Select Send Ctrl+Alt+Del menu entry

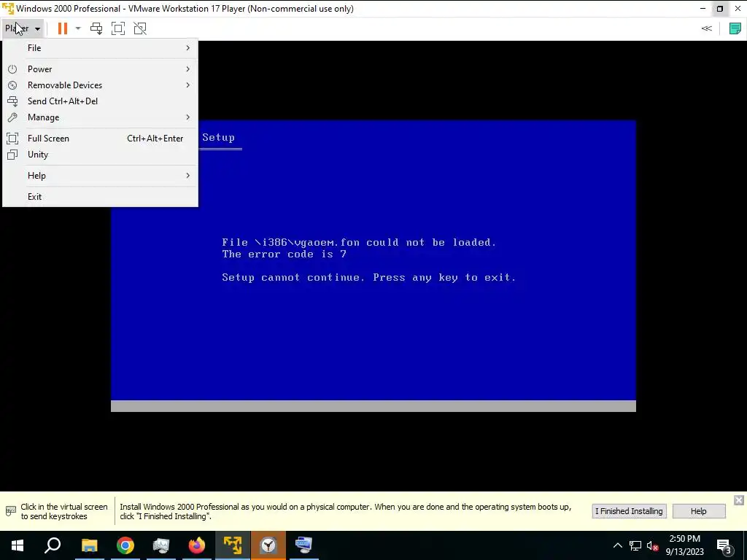coord(100,101)
